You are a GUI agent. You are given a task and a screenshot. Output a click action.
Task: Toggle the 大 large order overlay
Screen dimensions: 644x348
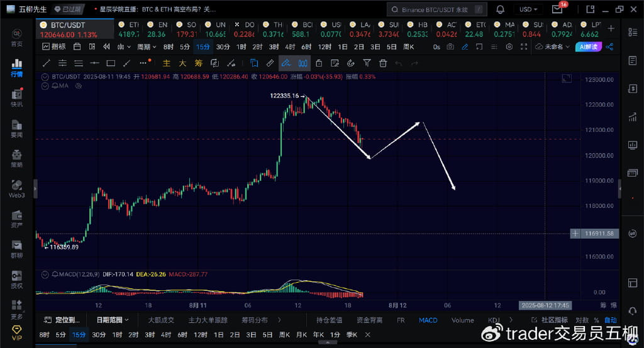point(182,63)
